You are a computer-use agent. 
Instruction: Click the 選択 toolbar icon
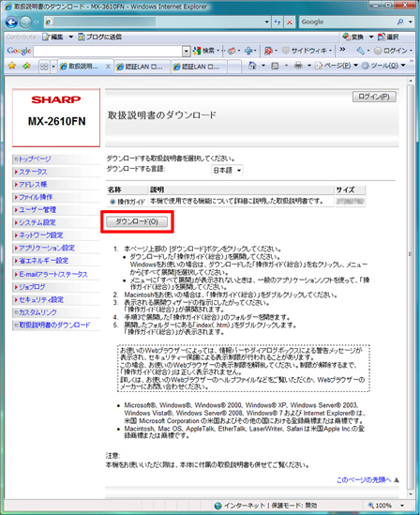[x=388, y=37]
